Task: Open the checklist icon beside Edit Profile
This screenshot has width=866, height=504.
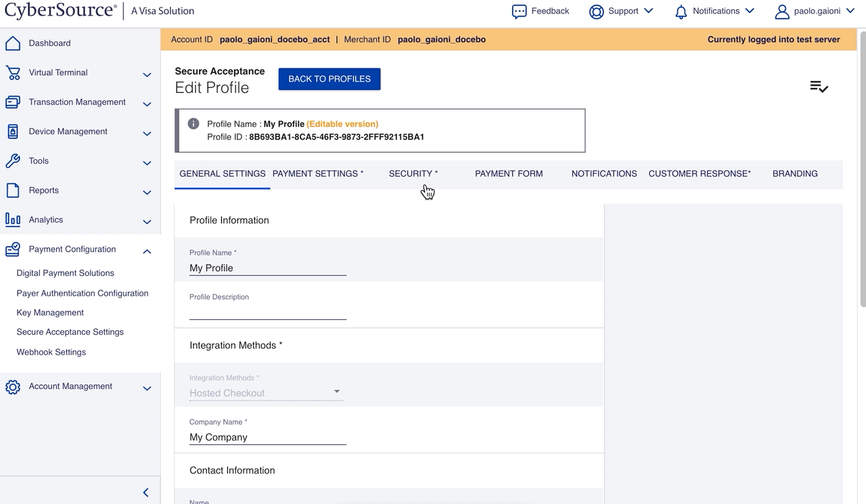Action: tap(819, 87)
